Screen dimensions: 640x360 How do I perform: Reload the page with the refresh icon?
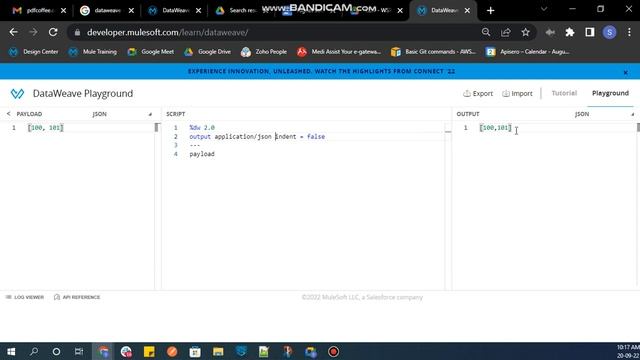point(53,32)
